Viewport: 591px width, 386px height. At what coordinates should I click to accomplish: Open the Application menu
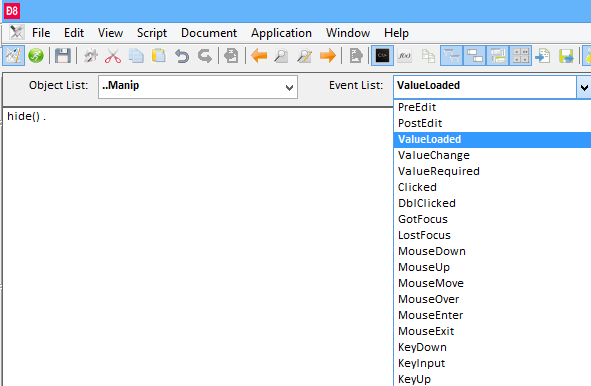click(281, 33)
